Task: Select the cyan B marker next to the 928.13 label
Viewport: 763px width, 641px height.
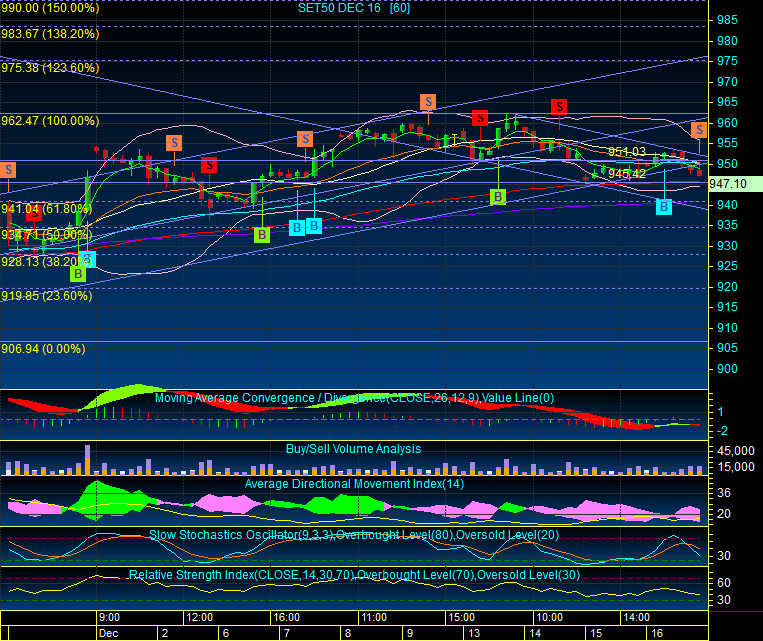Action: click(x=89, y=259)
